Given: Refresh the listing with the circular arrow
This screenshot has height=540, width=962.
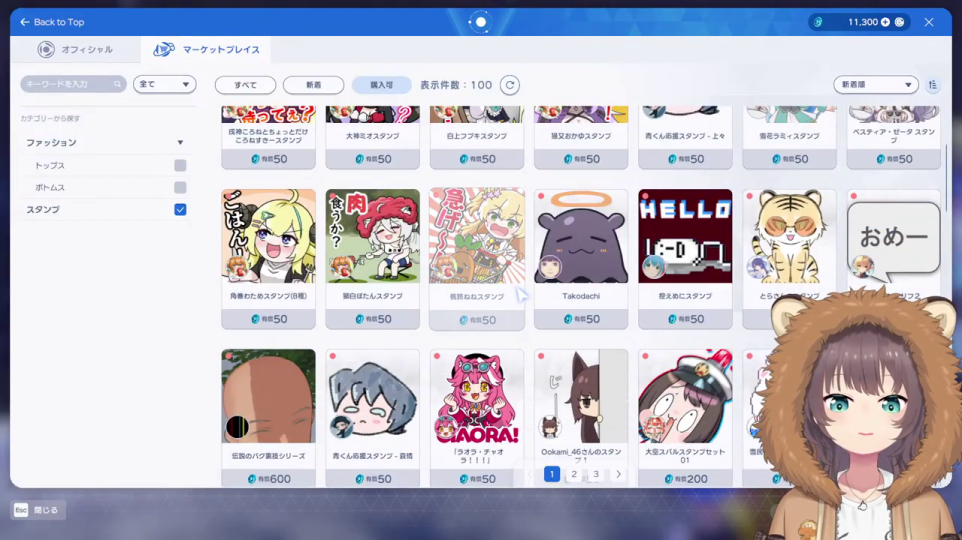Looking at the screenshot, I should 510,85.
